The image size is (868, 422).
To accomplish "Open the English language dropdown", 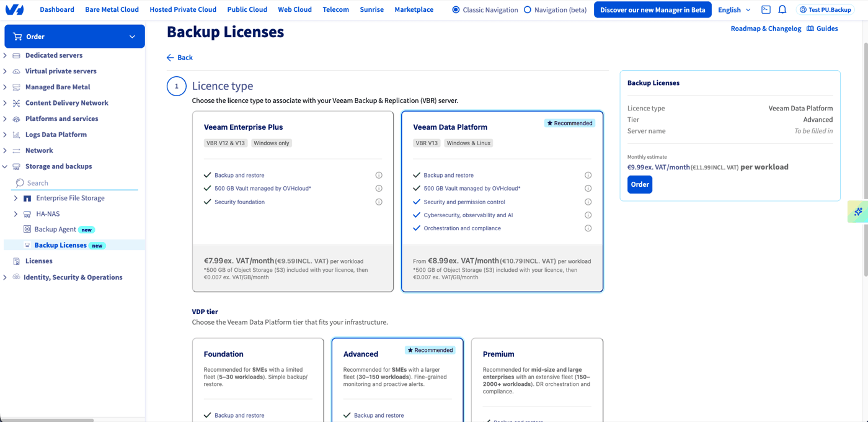I will pos(734,10).
